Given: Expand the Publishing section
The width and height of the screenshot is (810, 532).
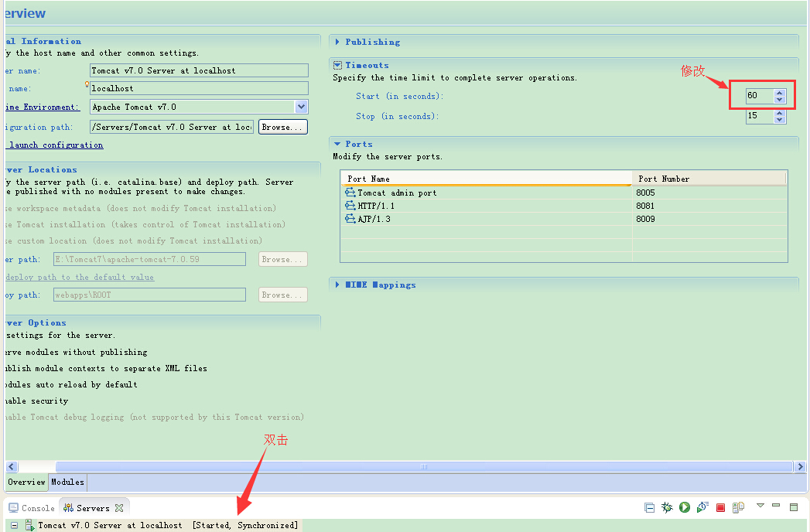Looking at the screenshot, I should 337,42.
